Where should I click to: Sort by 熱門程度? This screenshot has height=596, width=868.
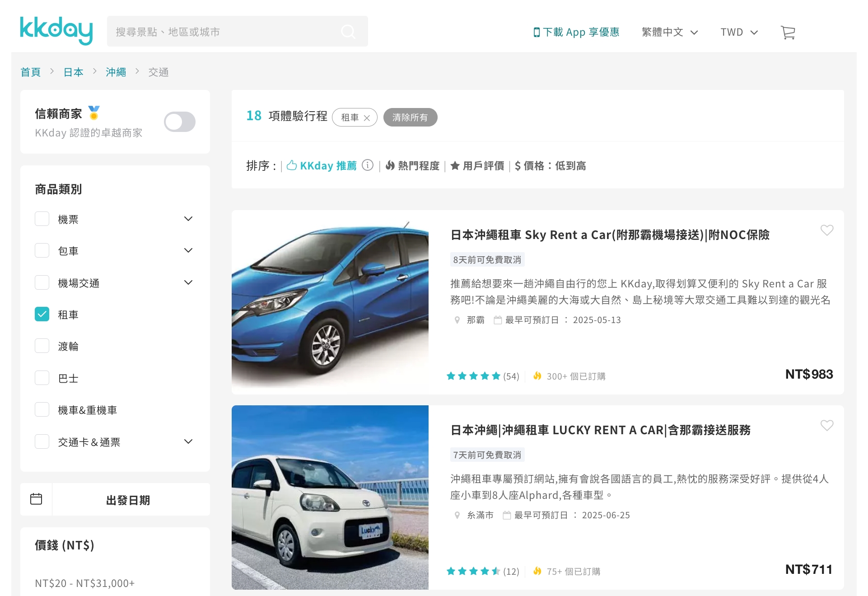[412, 166]
